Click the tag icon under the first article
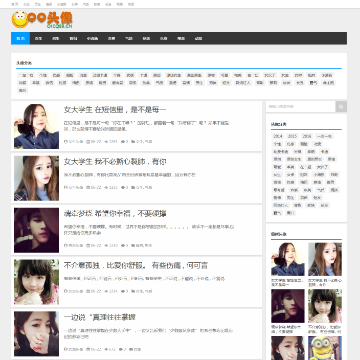 click(x=133, y=142)
